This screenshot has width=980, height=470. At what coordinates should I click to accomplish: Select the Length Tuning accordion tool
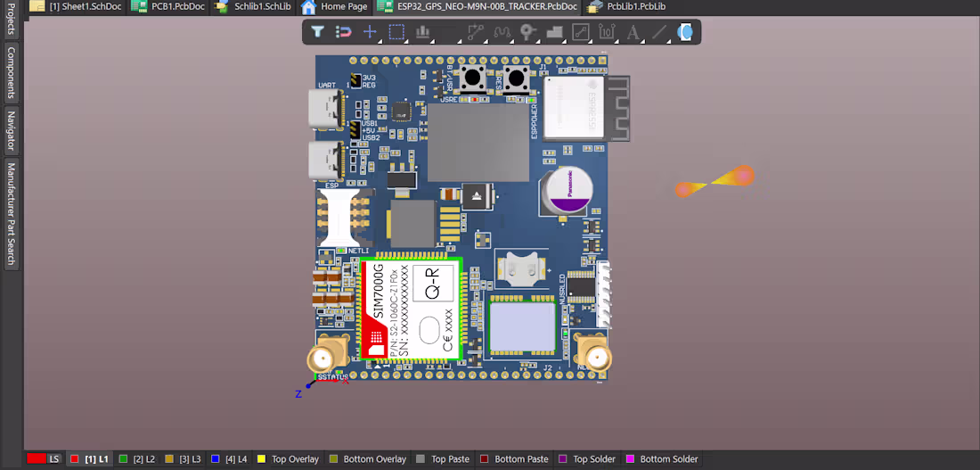[x=502, y=31]
